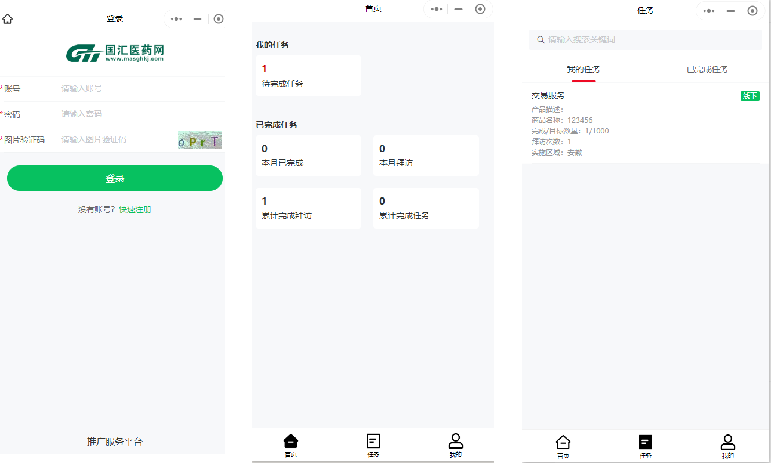Follow the green quick register link

135,210
